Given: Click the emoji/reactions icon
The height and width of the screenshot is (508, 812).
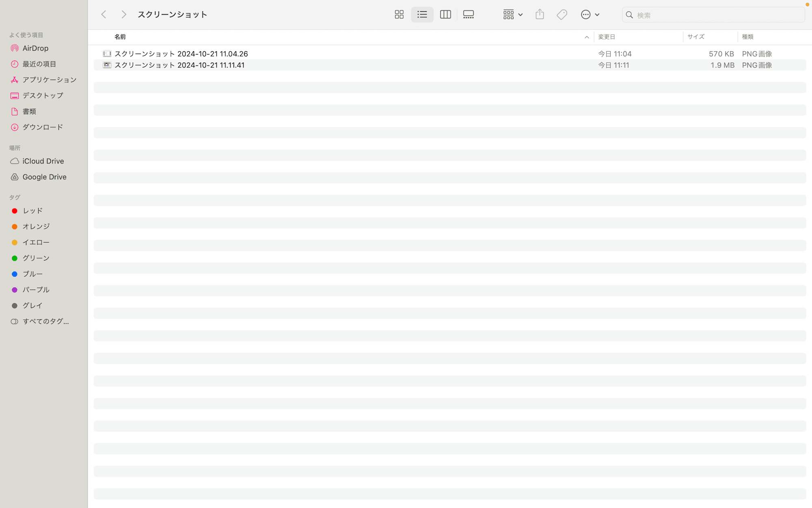Looking at the screenshot, I should (585, 14).
